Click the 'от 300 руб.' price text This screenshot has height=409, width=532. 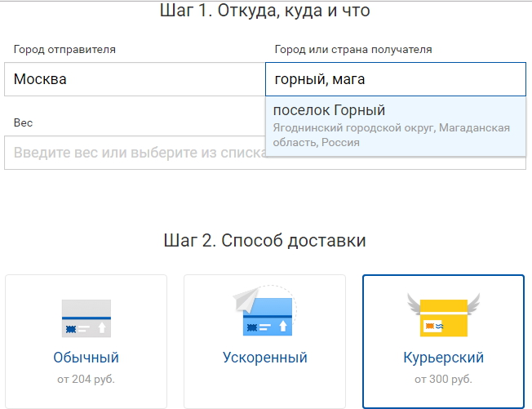click(443, 379)
